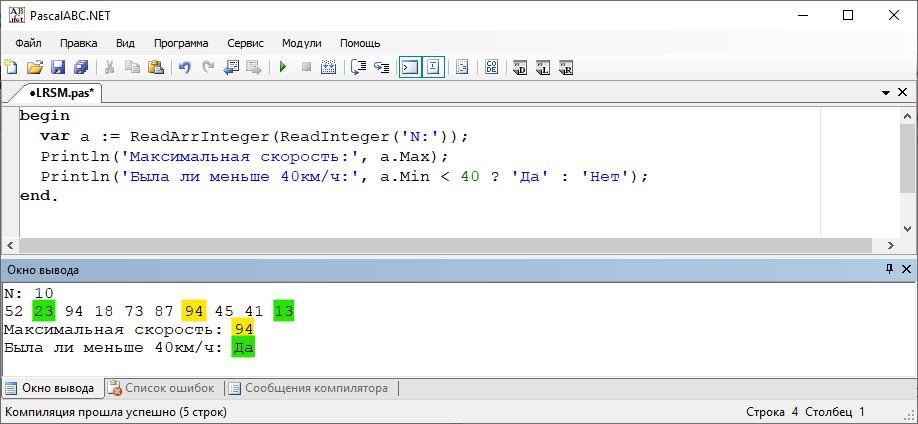Click the code formatting icon
918x424 pixels.
pyautogui.click(x=463, y=67)
